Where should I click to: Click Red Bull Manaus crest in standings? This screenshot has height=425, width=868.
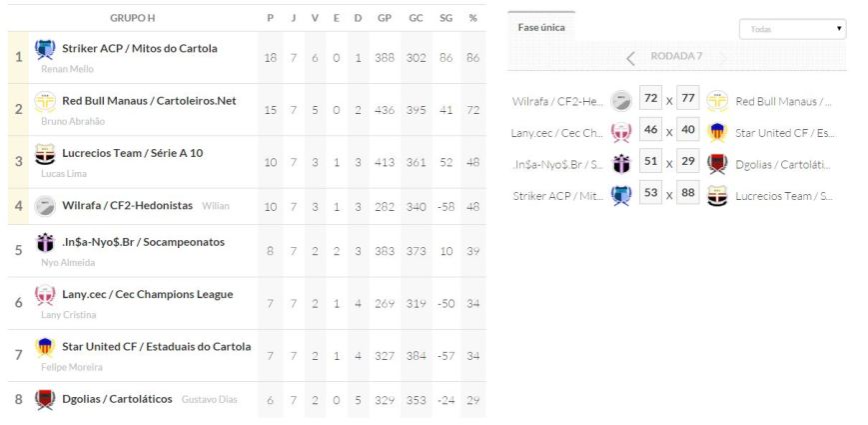[x=45, y=102]
